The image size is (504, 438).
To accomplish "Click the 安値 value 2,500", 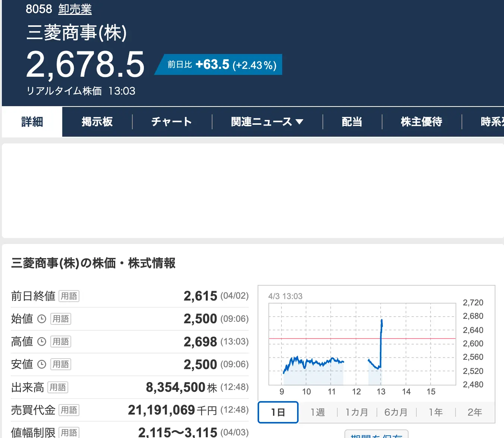I will click(x=200, y=364).
